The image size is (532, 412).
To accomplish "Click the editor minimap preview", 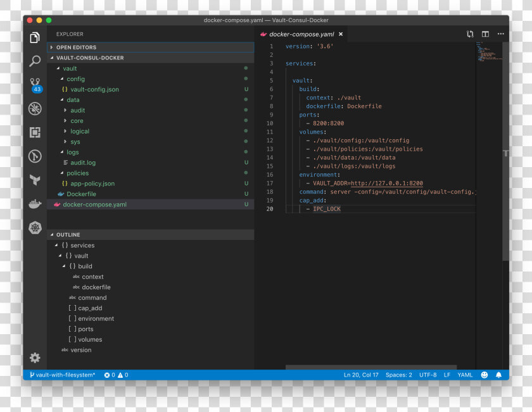I will 488,52.
